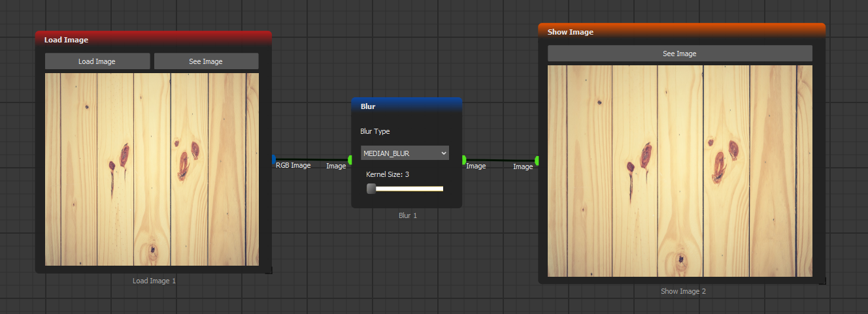The image size is (868, 314).
Task: Select the Blur node's green input port
Action: [x=350, y=160]
